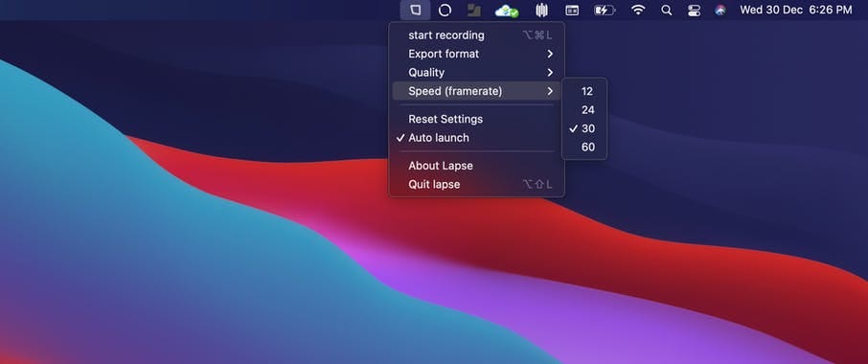Toggle Auto launch option

click(x=476, y=138)
